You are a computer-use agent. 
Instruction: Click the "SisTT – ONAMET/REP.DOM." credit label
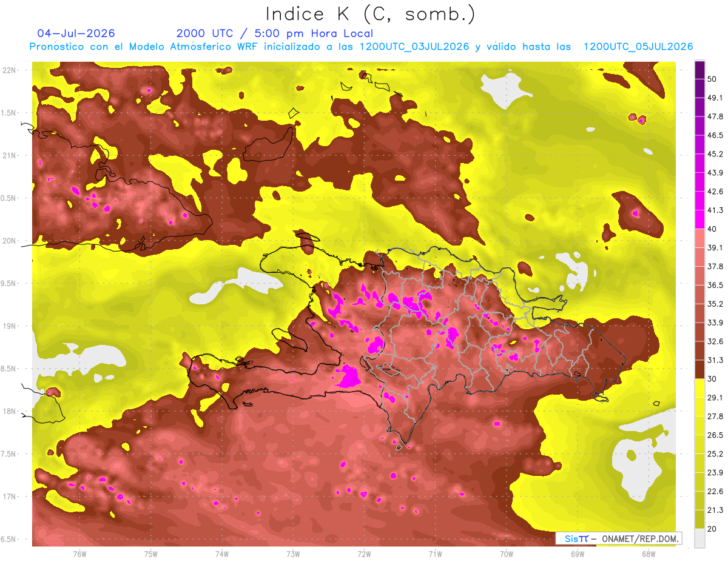click(618, 538)
